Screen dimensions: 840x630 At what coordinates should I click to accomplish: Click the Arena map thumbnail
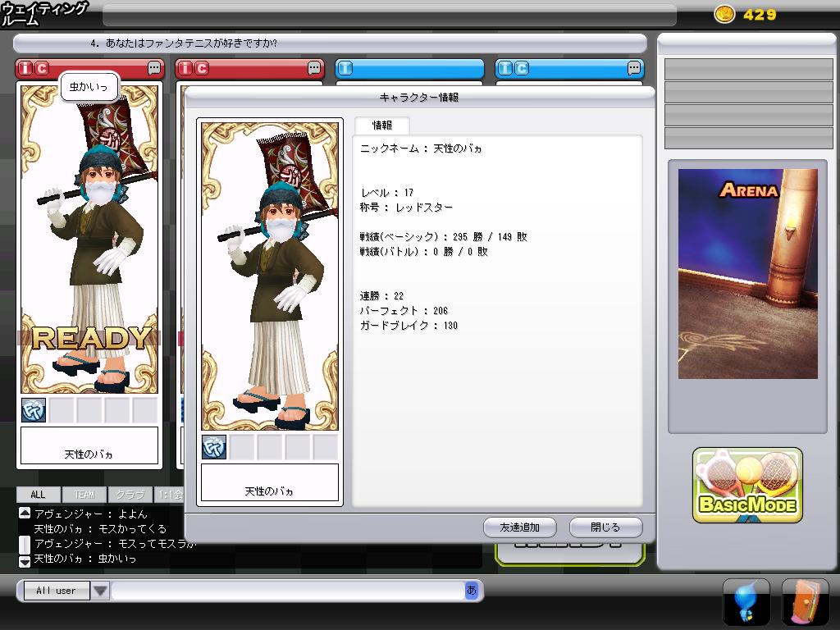pyautogui.click(x=747, y=273)
